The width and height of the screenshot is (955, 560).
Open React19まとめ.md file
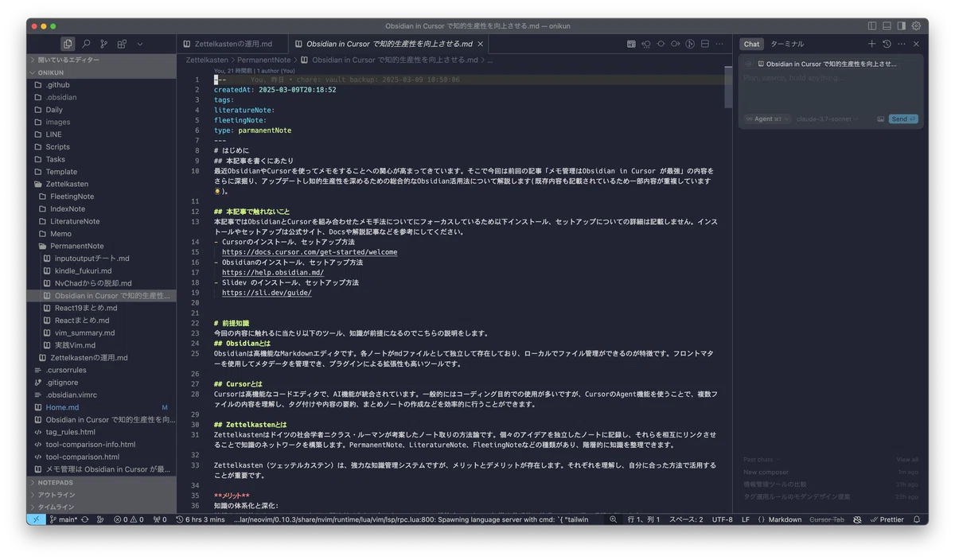tap(101, 308)
